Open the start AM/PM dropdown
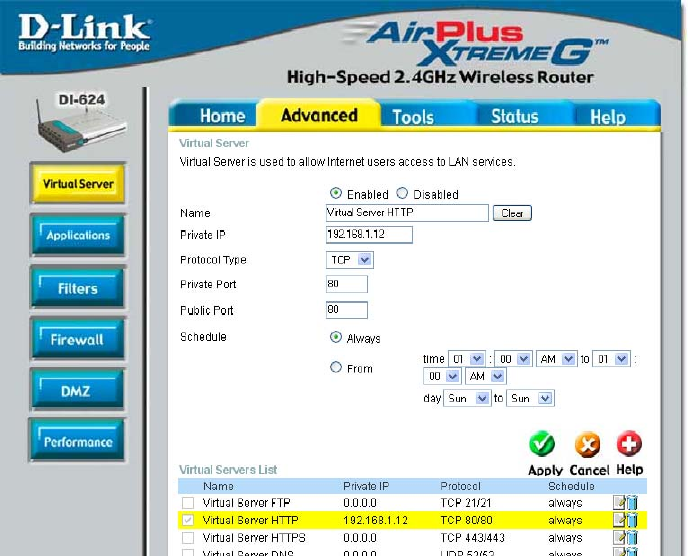 (x=557, y=359)
